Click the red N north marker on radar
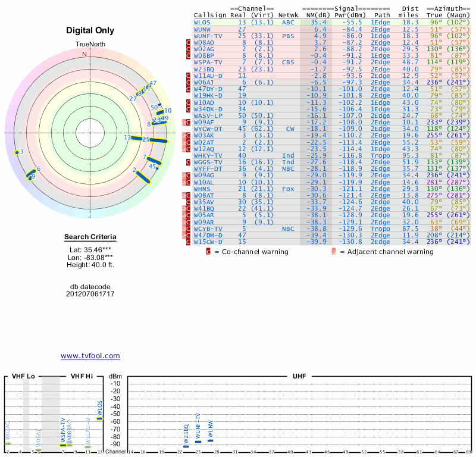The width and height of the screenshot is (476, 457). click(84, 54)
